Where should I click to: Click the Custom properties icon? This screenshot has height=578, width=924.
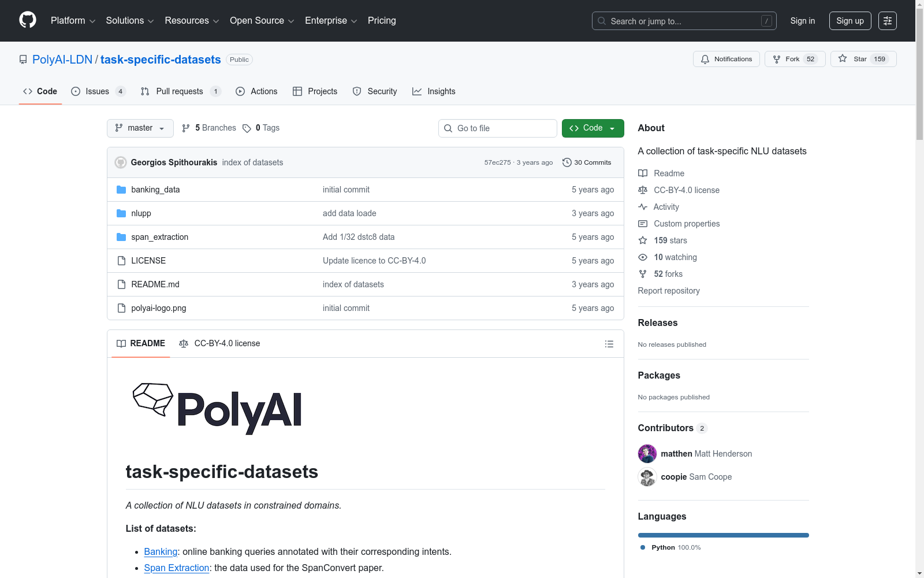643,224
